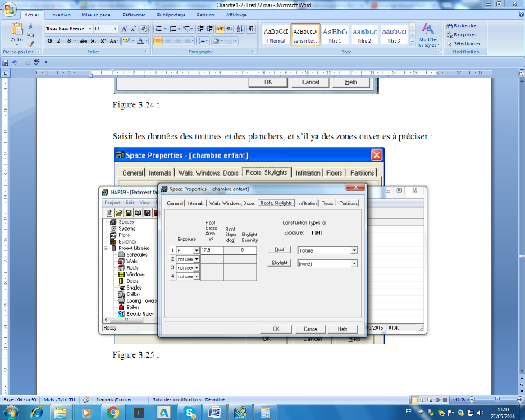Image resolution: width=525 pixels, height=420 pixels.
Task: Click Cancel in the Space Properties dialog
Action: pos(311,328)
